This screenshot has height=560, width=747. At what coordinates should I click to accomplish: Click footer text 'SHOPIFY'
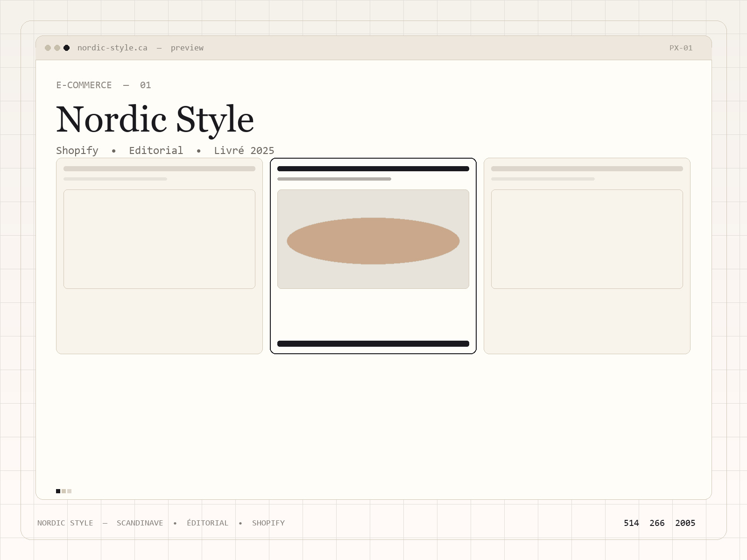pos(268,523)
